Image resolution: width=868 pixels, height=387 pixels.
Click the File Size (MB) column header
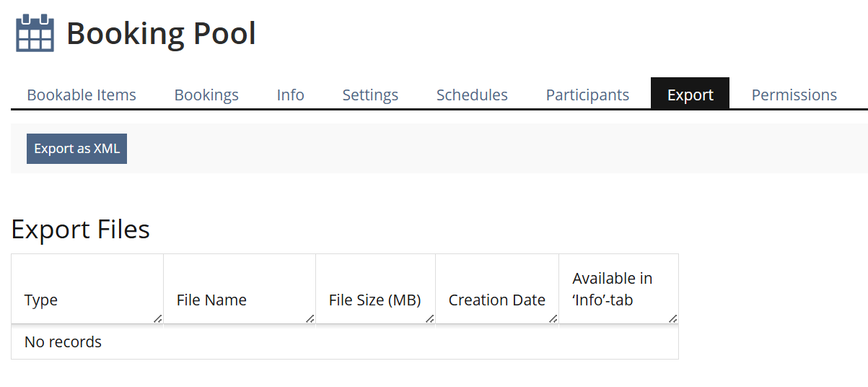374,300
